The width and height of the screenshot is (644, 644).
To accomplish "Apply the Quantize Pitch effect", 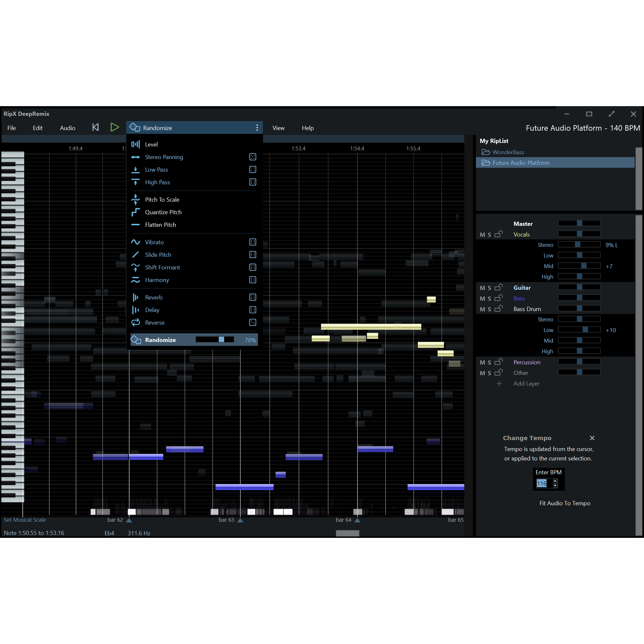I will pos(163,212).
